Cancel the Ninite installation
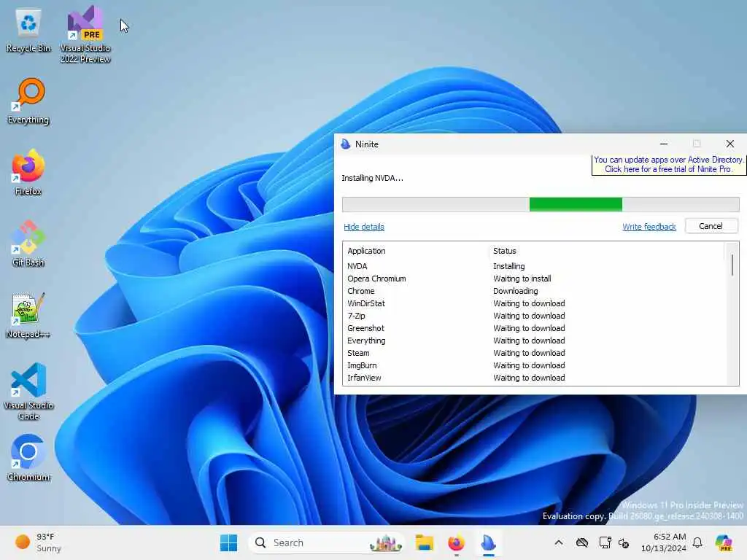Image resolution: width=747 pixels, height=560 pixels. pos(711,226)
